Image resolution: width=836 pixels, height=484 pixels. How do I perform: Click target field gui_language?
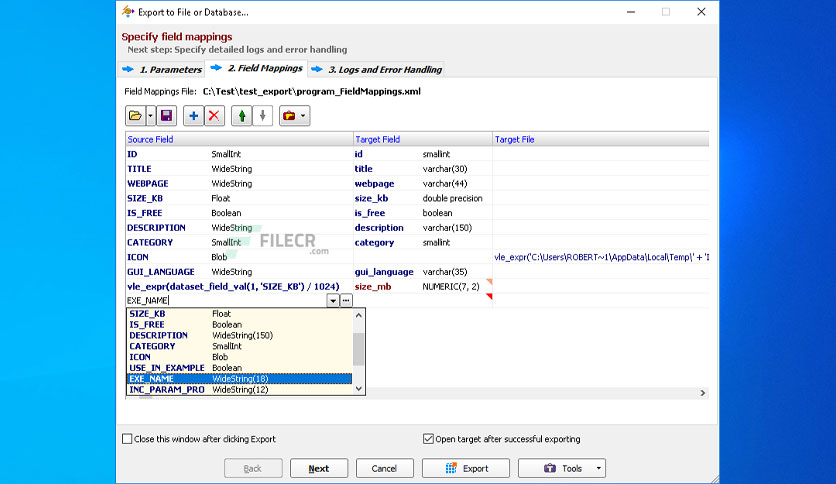(384, 272)
